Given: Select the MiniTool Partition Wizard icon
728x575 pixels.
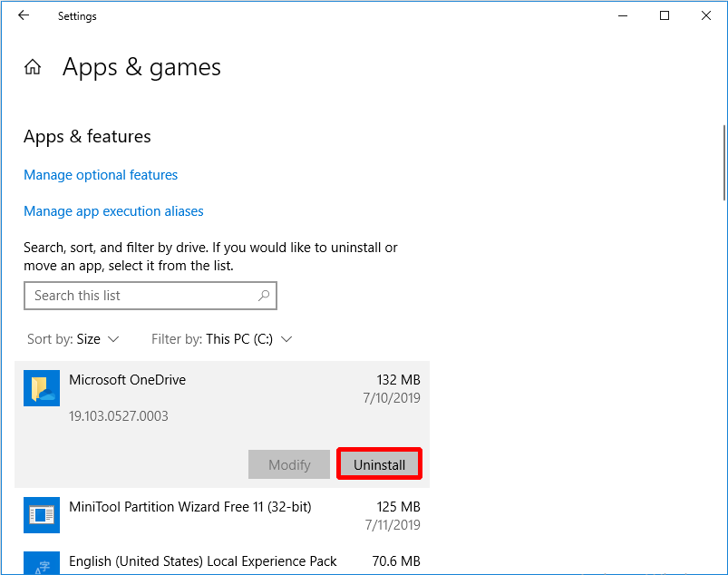Looking at the screenshot, I should tap(42, 515).
